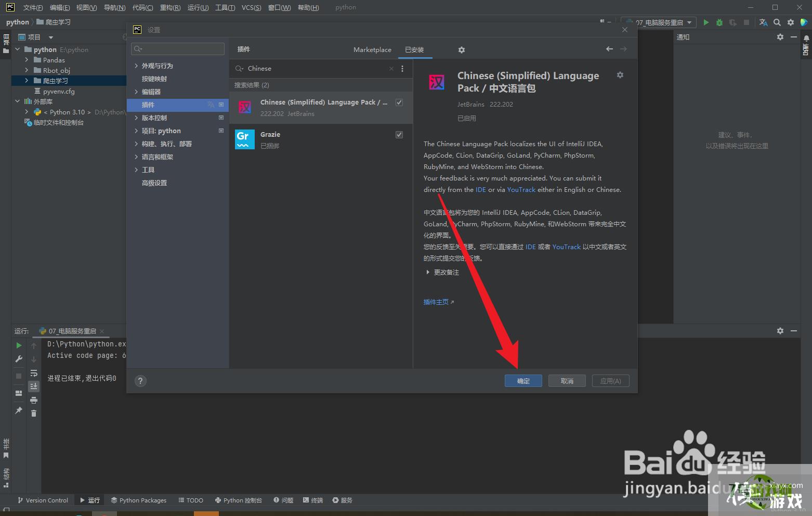This screenshot has width=812, height=516.
Task: Expand the 项目: python settings category
Action: click(136, 131)
